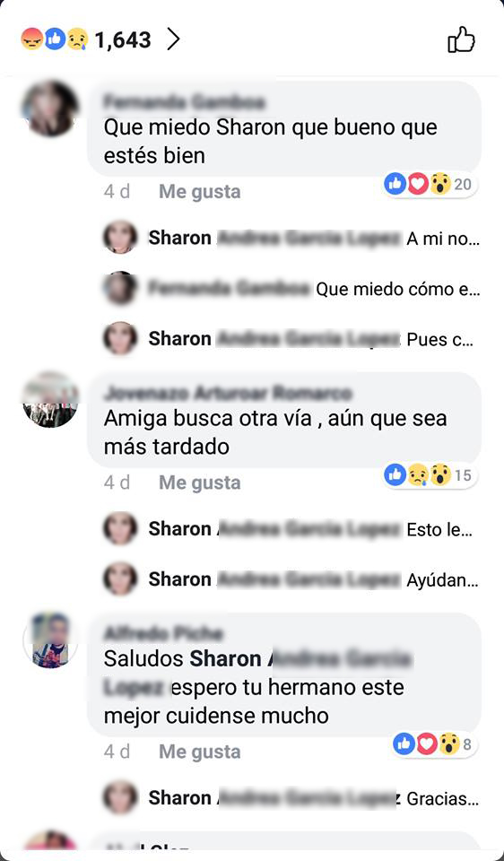Click 'Me gusta' under the 'Saludos Sharon' comment
Screen dimensions: 504x861
200,752
